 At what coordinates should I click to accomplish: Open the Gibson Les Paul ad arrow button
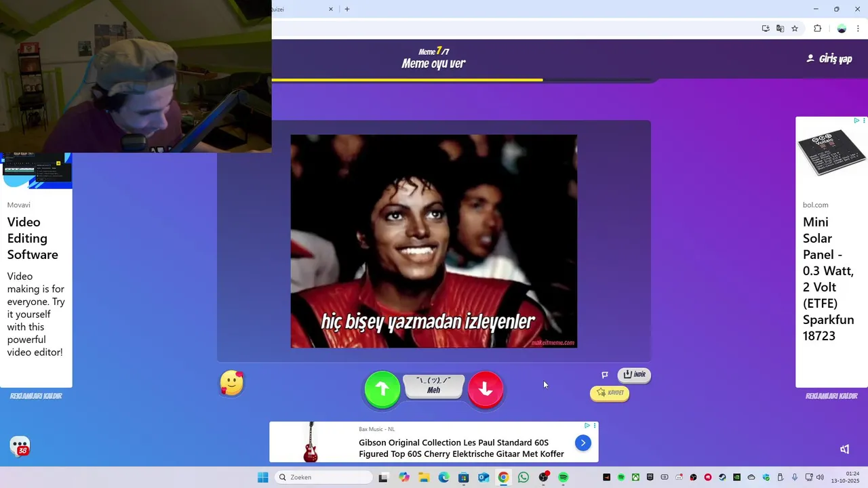pyautogui.click(x=583, y=443)
